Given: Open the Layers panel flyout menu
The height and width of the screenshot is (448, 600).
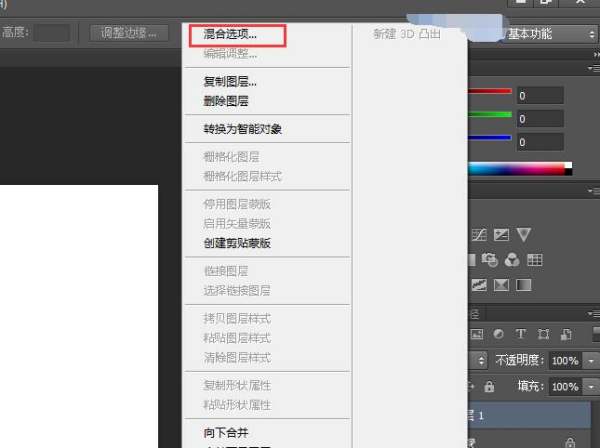Looking at the screenshot, I should point(594,314).
